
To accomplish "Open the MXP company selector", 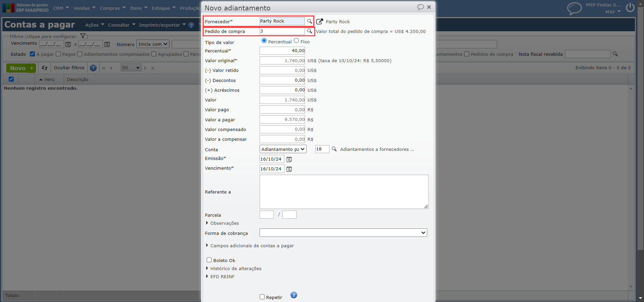I will click(x=613, y=12).
